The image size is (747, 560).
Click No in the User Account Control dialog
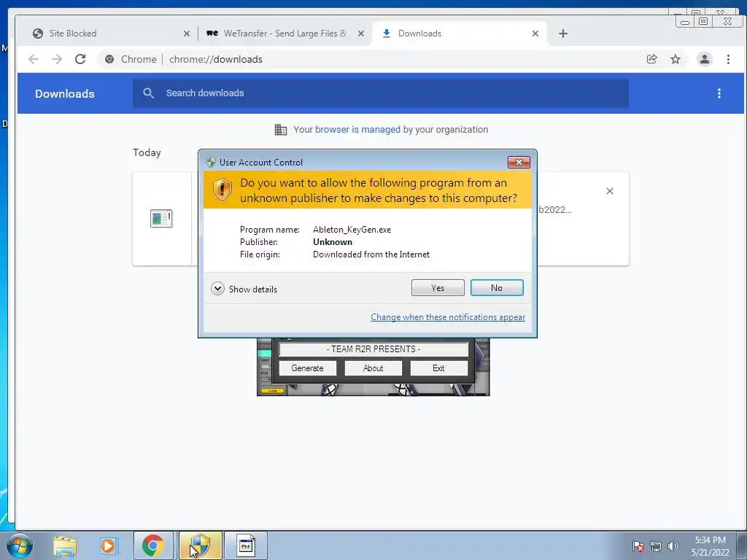[497, 287]
